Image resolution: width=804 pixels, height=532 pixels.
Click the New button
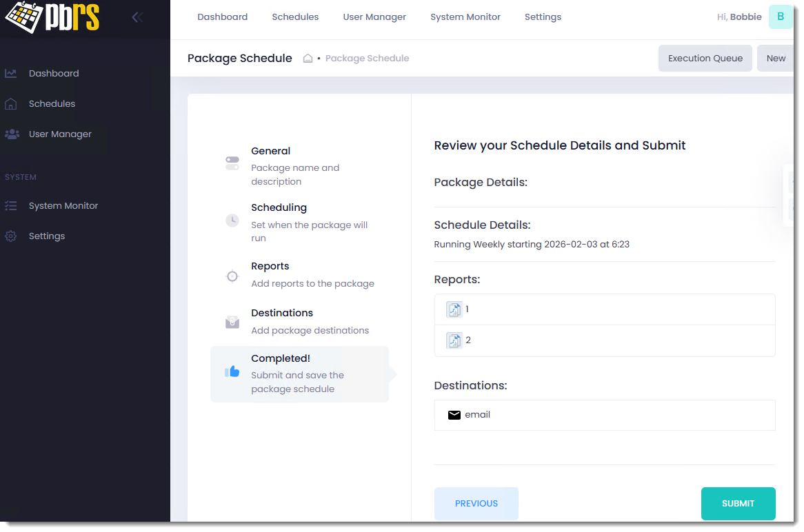(x=776, y=59)
